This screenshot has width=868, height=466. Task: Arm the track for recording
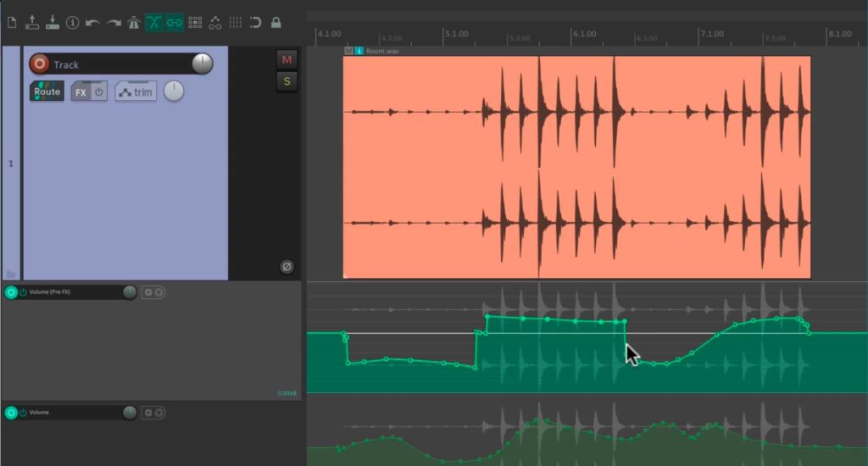pos(39,64)
